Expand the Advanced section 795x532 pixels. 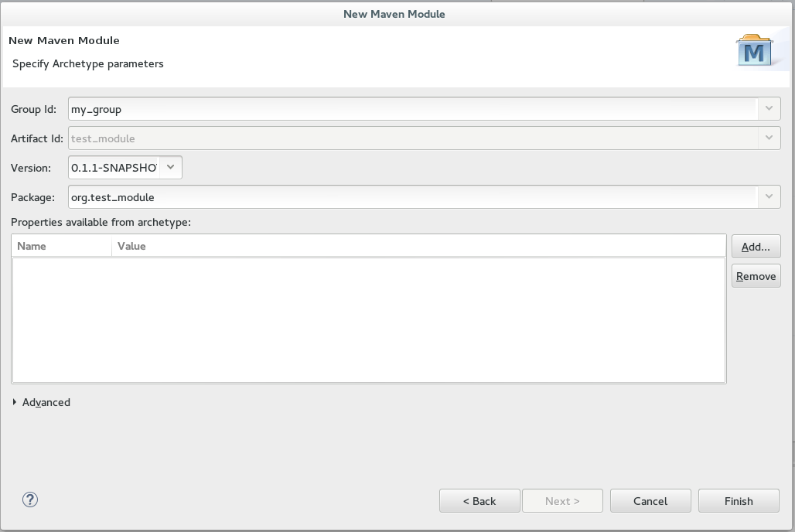coord(41,402)
